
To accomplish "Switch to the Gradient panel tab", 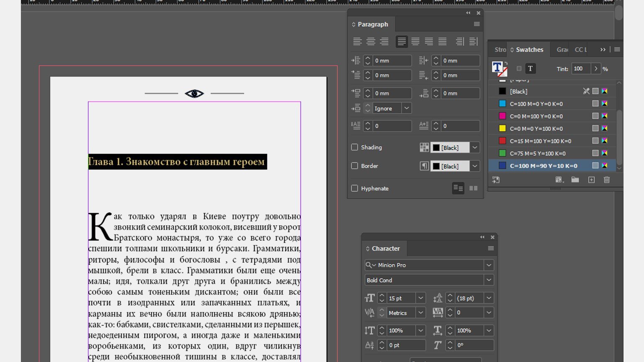I will tap(562, 50).
